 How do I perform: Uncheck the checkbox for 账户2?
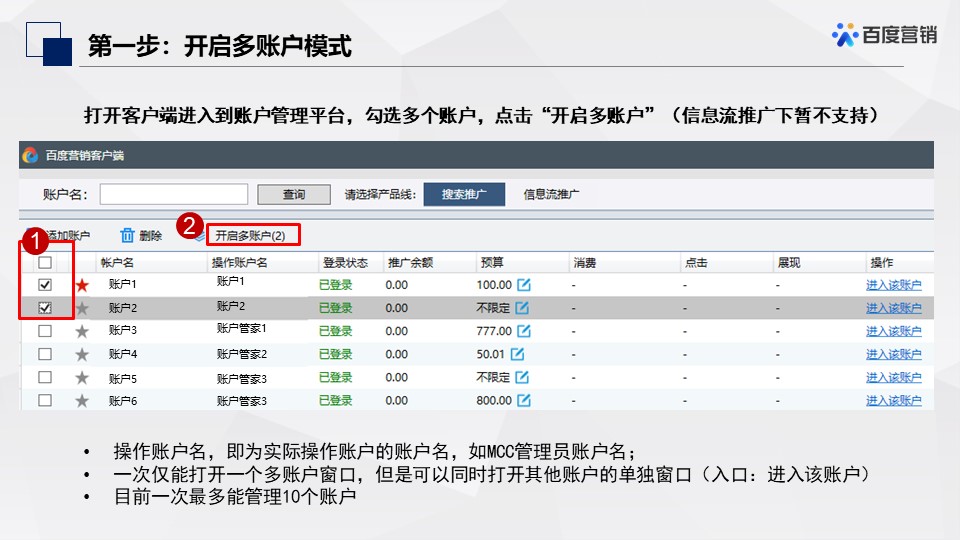pos(45,308)
